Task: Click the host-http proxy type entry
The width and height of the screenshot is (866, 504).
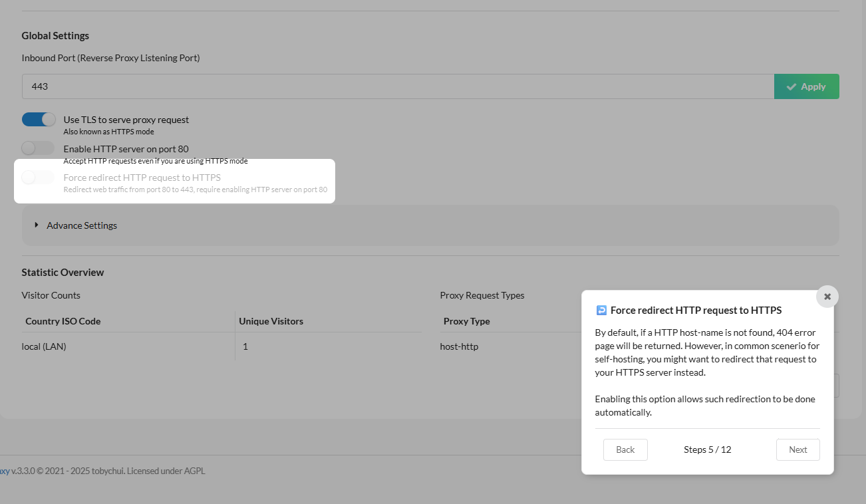Action: coord(459,346)
